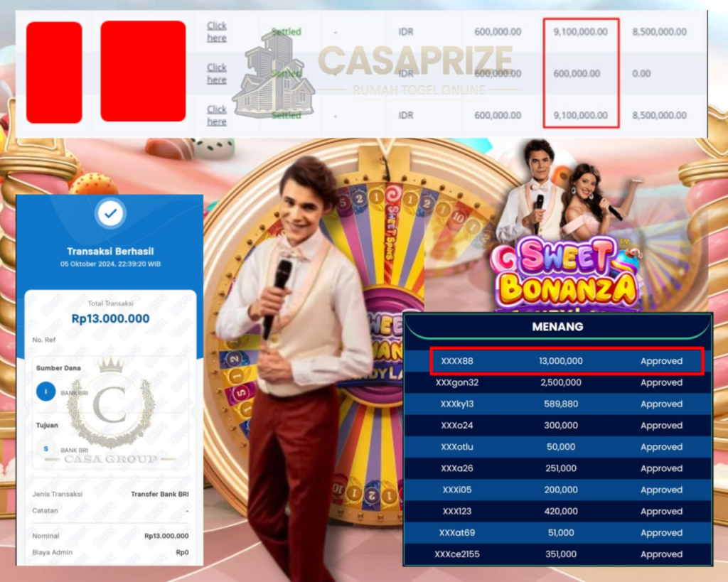Click the No. Ref field on the receipt
The height and width of the screenshot is (582, 728).
coord(43,339)
